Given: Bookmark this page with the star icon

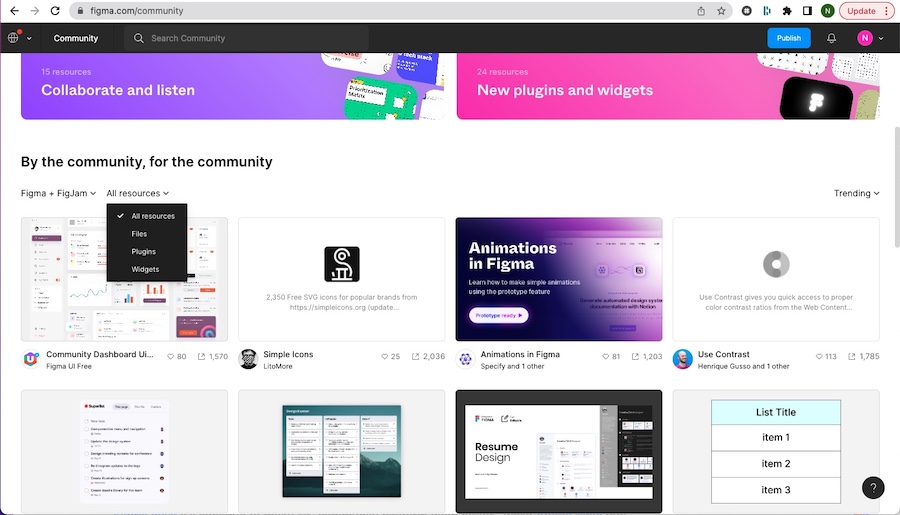Looking at the screenshot, I should pyautogui.click(x=721, y=11).
